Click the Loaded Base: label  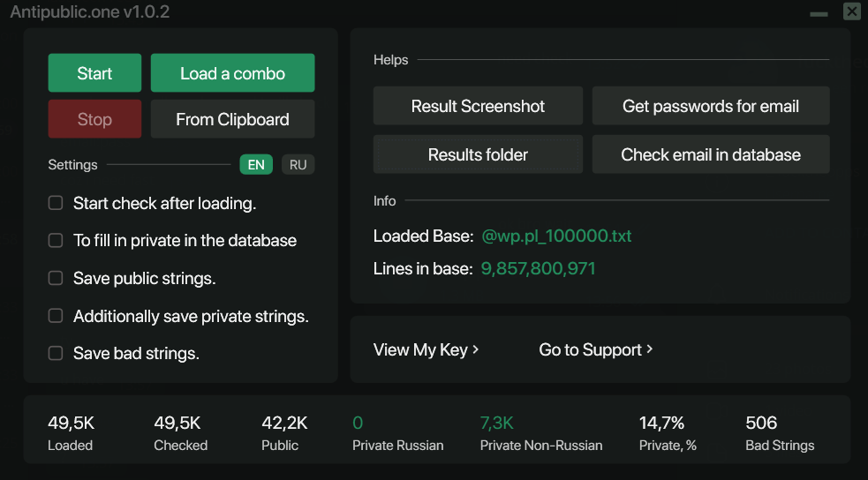[x=424, y=236]
